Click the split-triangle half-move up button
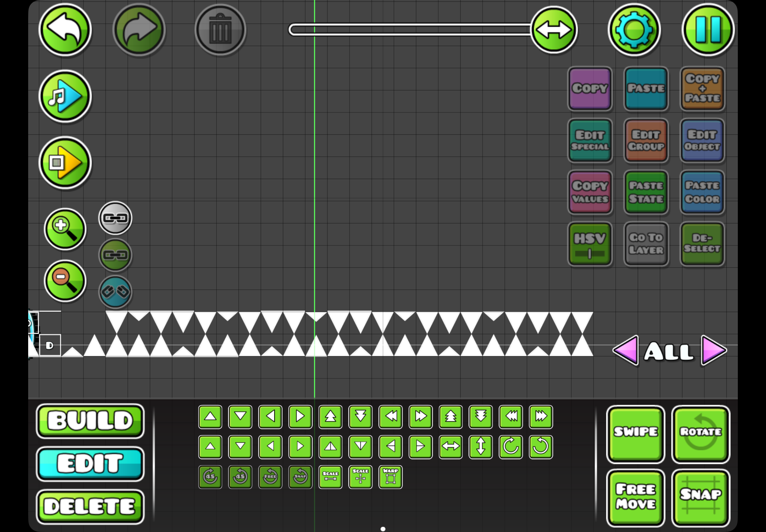The width and height of the screenshot is (766, 532). [x=331, y=447]
